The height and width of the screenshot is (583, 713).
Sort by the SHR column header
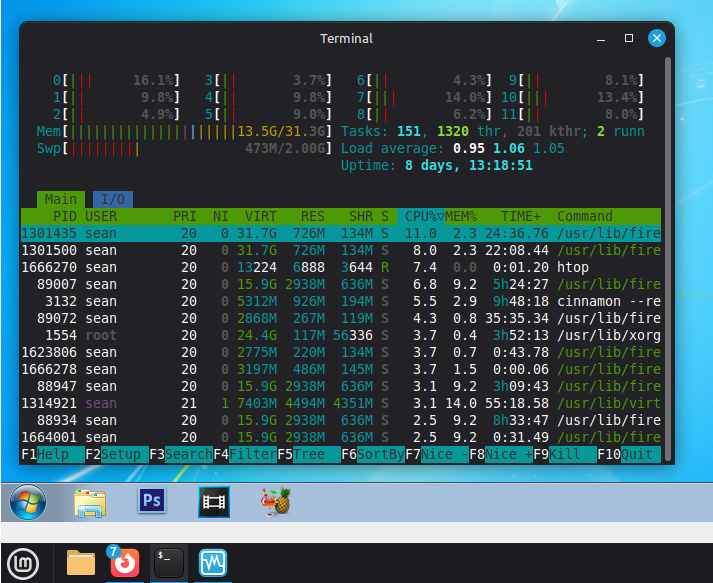coord(361,216)
